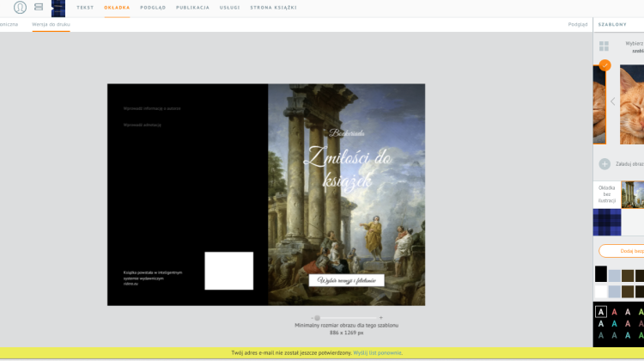Click the orange checkmark badge on selected template
644x361 pixels.
click(x=605, y=65)
